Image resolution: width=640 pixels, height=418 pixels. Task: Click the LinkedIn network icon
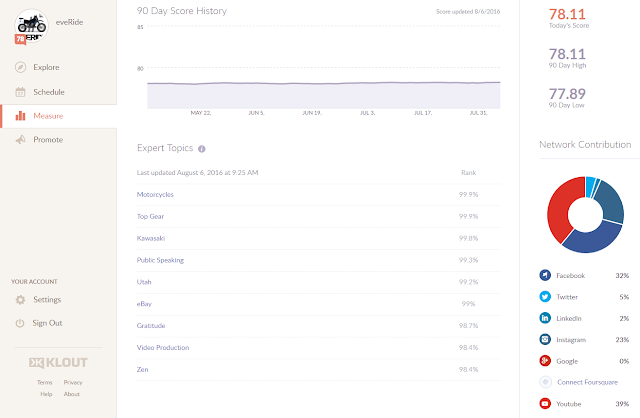(x=545, y=318)
